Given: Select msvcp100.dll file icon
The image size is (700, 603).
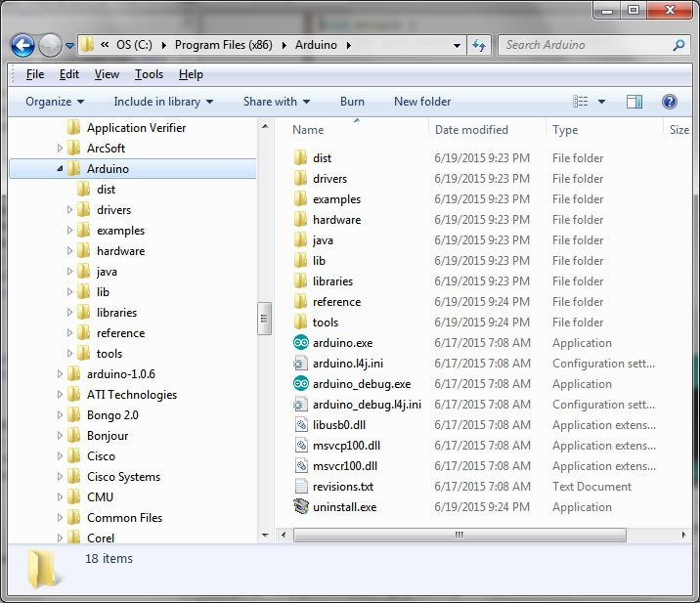Looking at the screenshot, I should [301, 446].
